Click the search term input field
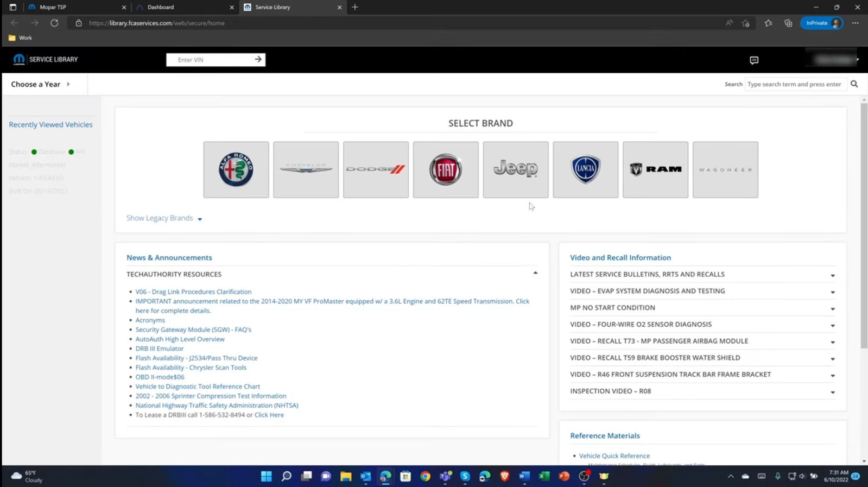Screen dimensions: 868x487 795,84
